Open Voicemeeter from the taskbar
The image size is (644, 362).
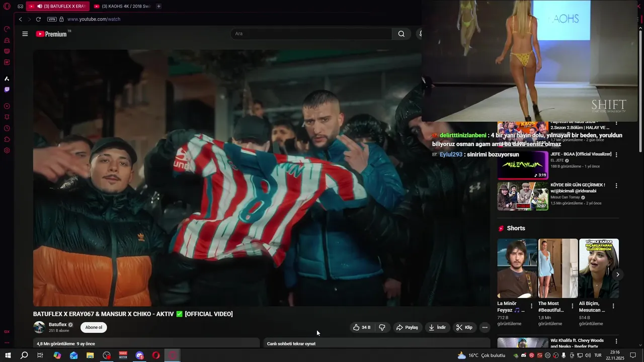(x=123, y=355)
